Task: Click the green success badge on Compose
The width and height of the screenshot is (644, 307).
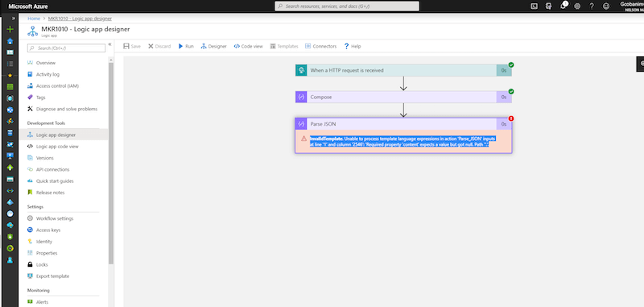Action: [511, 92]
